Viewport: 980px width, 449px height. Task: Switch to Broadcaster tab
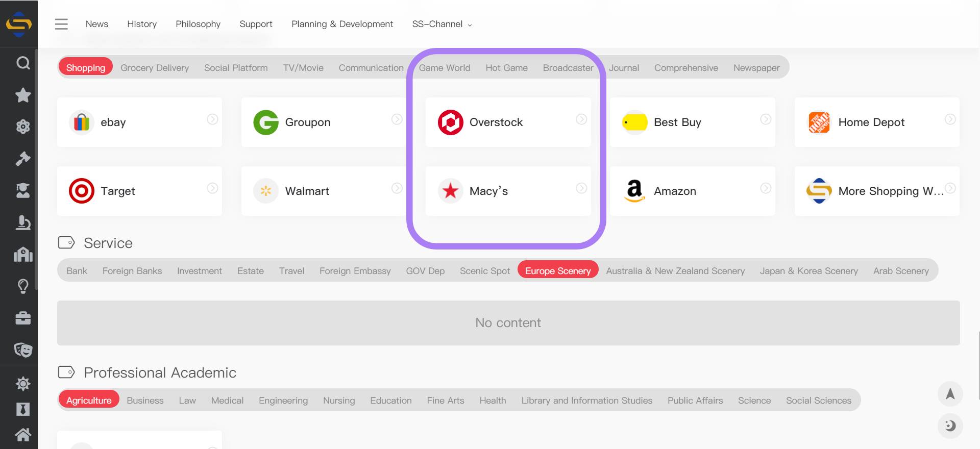568,68
